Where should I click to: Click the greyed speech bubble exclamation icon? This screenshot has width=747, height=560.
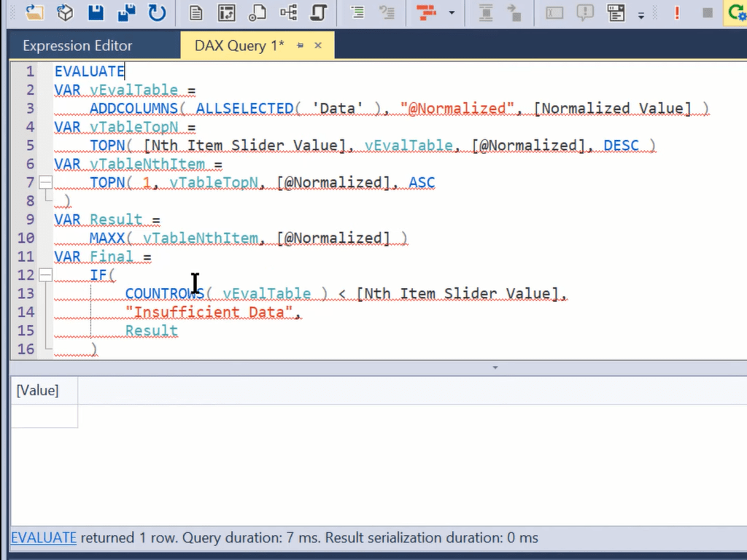pos(585,12)
